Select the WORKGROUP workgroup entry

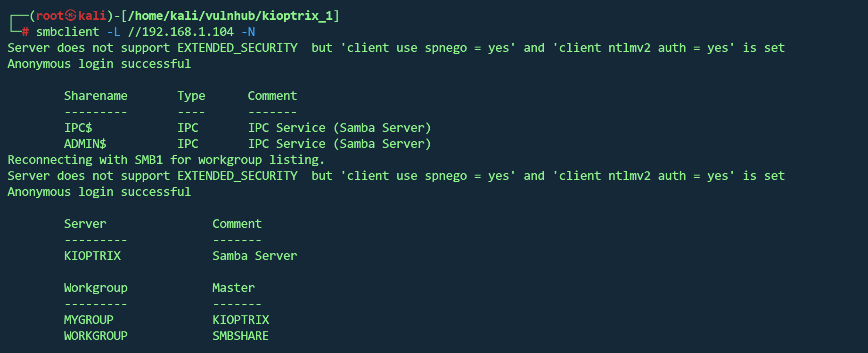coord(96,336)
